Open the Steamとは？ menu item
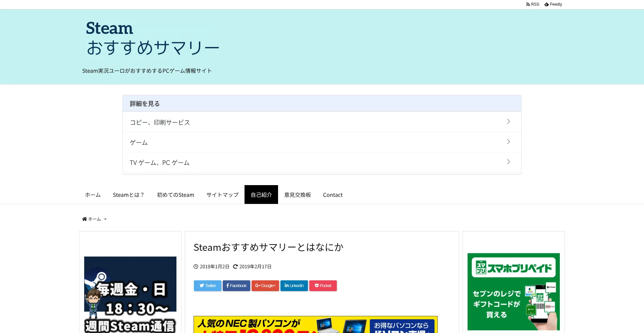644x333 pixels. tap(128, 195)
